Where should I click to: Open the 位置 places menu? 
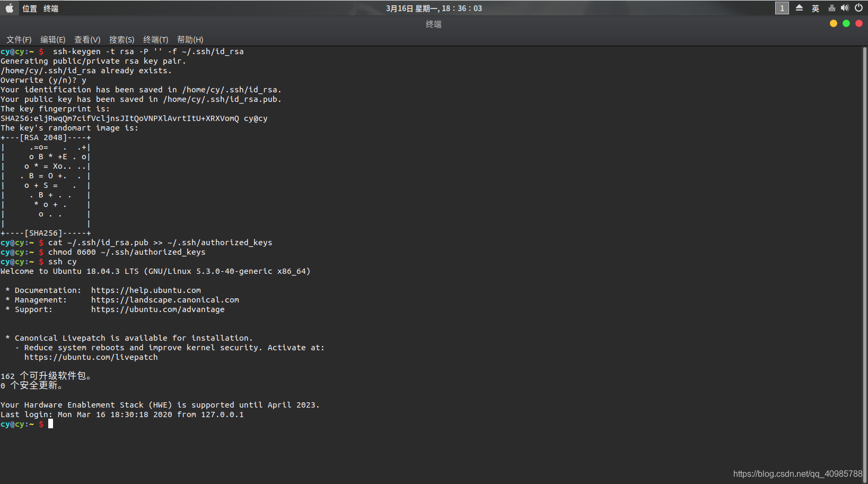point(30,8)
